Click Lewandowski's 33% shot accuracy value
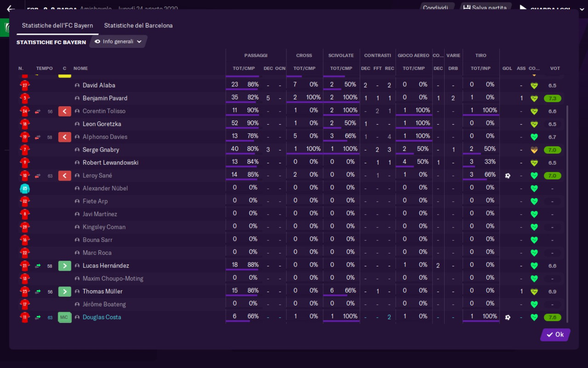Screen dimensions: 588x368 coord(490,162)
